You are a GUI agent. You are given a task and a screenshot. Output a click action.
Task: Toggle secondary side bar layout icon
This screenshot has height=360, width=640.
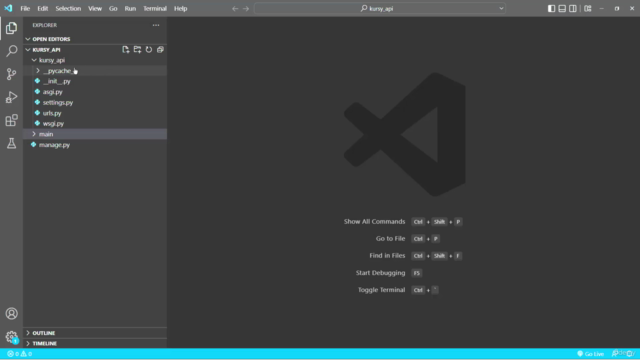point(573,9)
